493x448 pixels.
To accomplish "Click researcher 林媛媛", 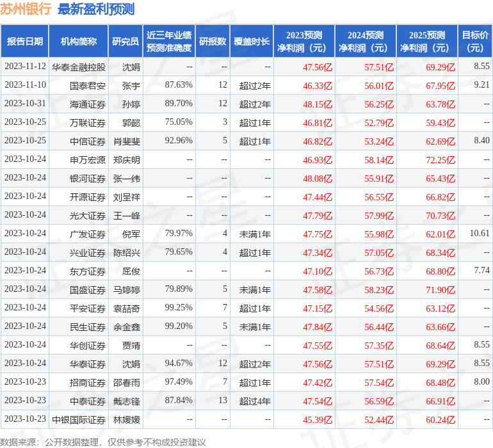I will tap(127, 420).
